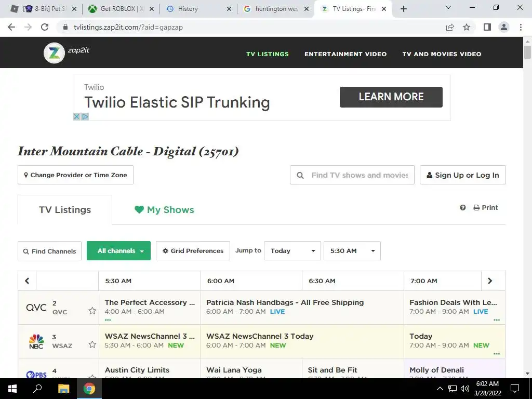Open more options dots under Perfect Accessory
This screenshot has width=532, height=399.
coord(108,320)
